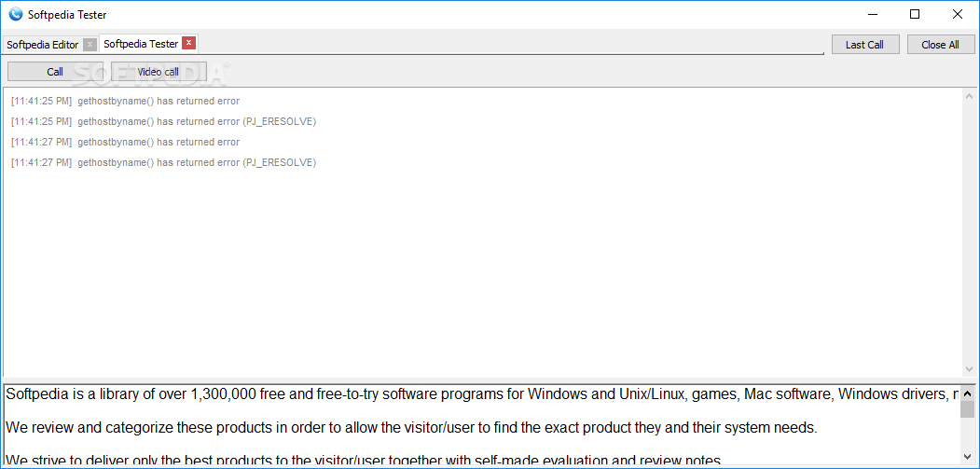980x469 pixels.
Task: Click the text box scrollbar thumb
Action: (x=968, y=408)
